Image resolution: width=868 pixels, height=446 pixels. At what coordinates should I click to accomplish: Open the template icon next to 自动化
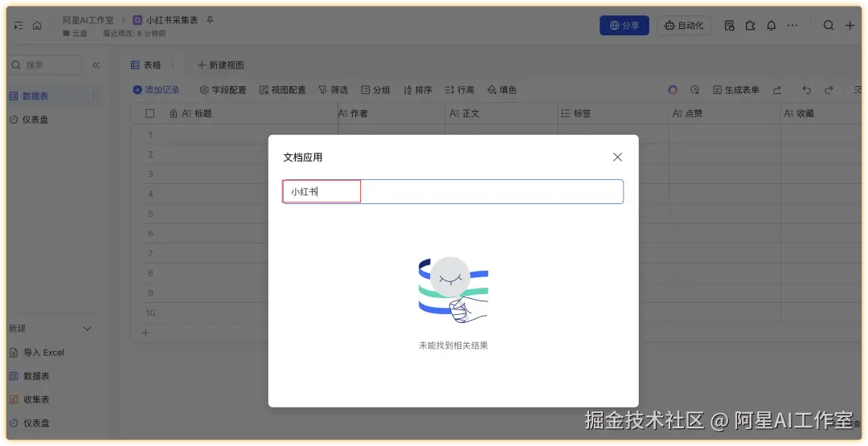coord(730,26)
